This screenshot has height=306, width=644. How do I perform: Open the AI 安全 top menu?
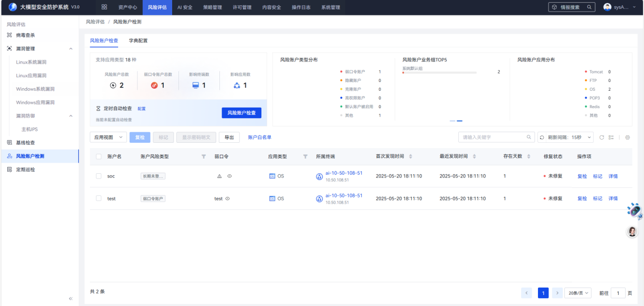tap(184, 7)
